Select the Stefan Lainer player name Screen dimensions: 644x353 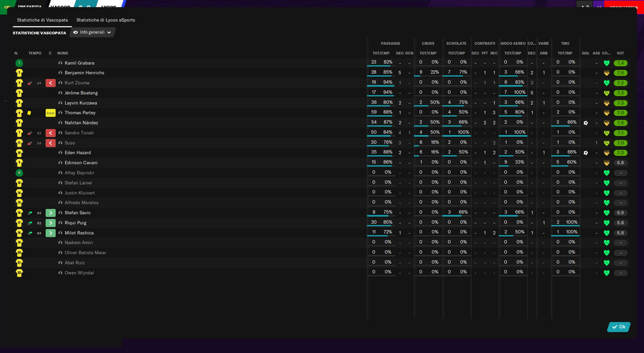click(x=78, y=183)
